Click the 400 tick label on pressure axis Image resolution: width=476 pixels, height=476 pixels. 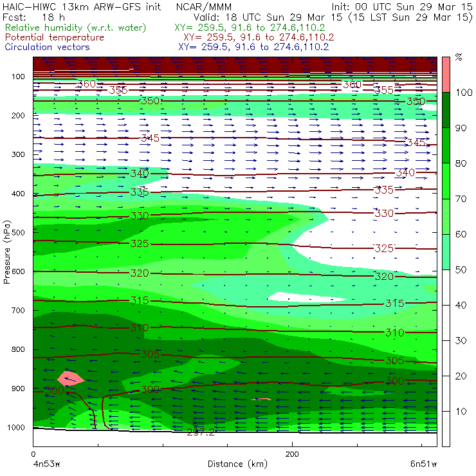coord(18,194)
